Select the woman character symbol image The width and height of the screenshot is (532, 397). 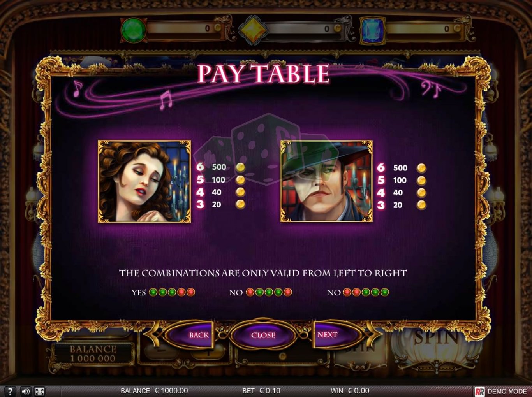click(x=144, y=181)
